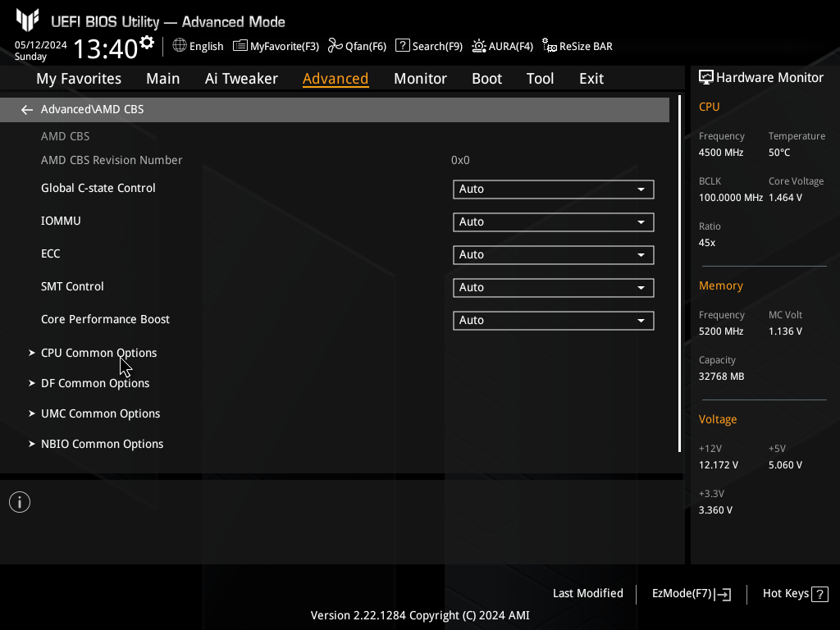
Task: Open Global C-state Control dropdown
Action: click(554, 189)
